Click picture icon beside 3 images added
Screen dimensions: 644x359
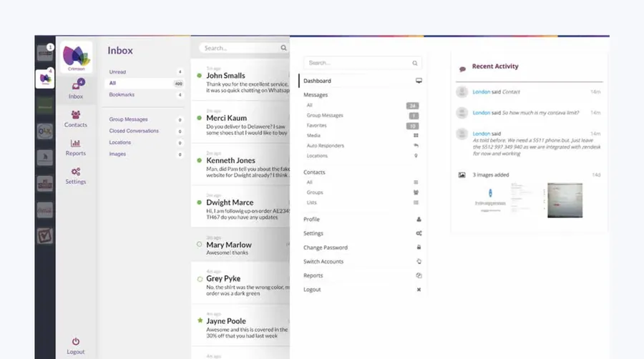(462, 174)
